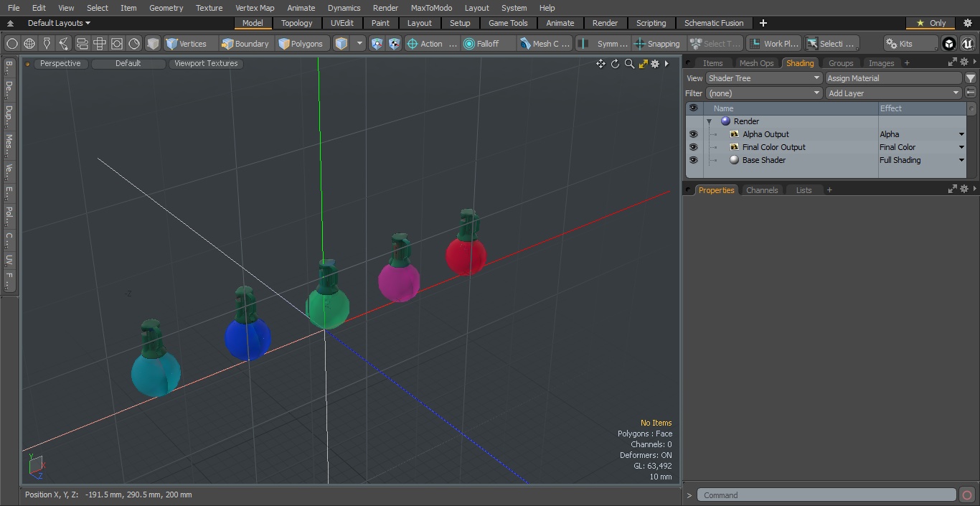Click the first cube-with-target icon before Action
The image size is (980, 506).
tap(377, 44)
